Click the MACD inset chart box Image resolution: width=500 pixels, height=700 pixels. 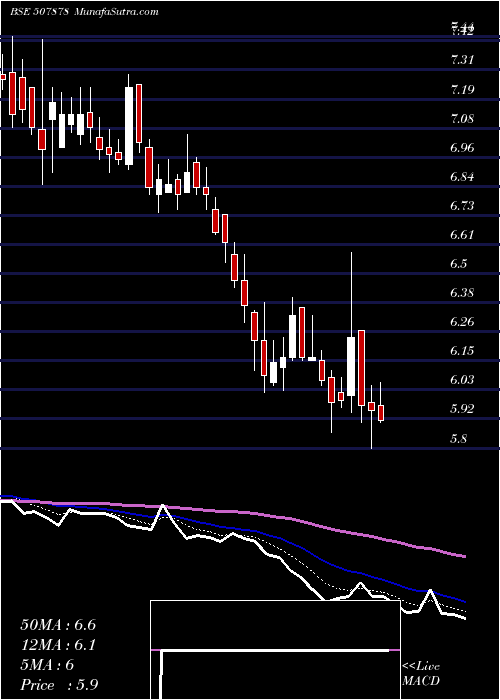point(275,650)
